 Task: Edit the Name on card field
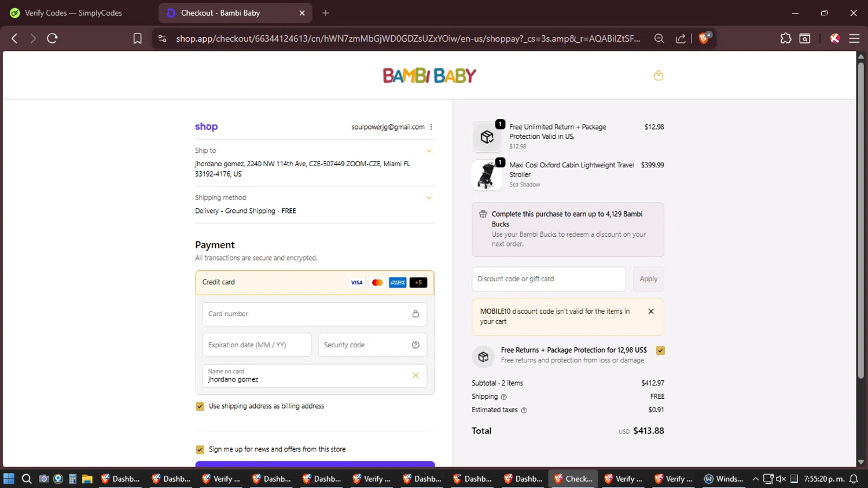point(315,376)
